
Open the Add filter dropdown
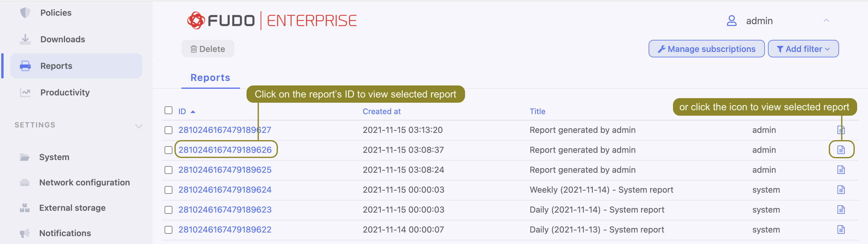(x=803, y=49)
